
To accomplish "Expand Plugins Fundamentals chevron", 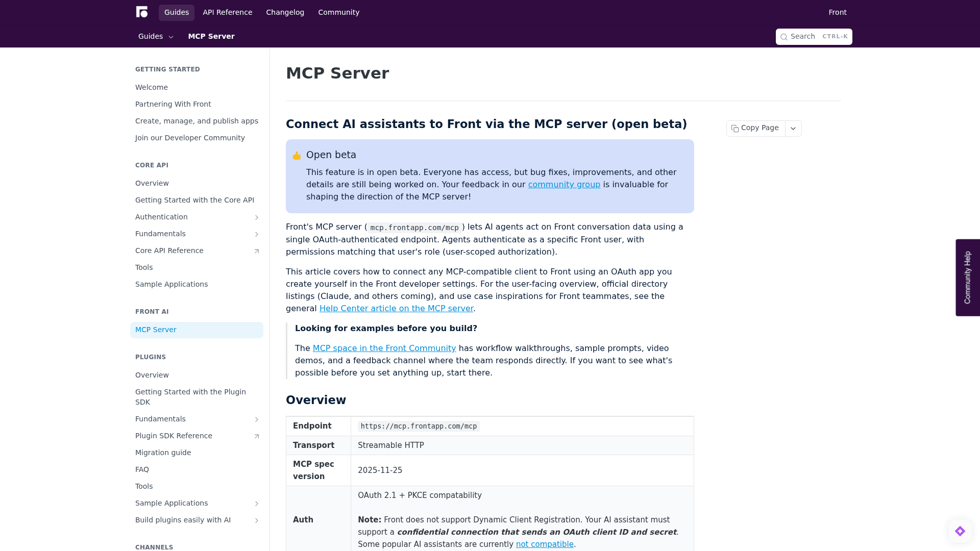I will [x=257, y=419].
